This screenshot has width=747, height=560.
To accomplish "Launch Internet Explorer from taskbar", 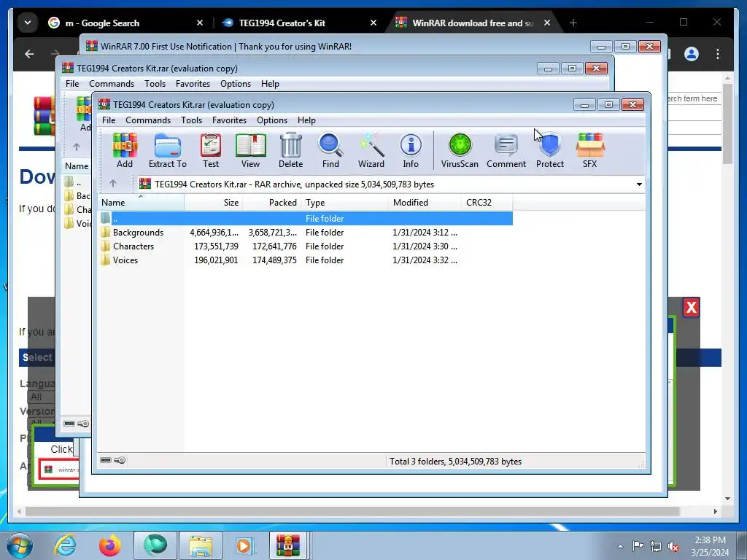I will [x=65, y=545].
